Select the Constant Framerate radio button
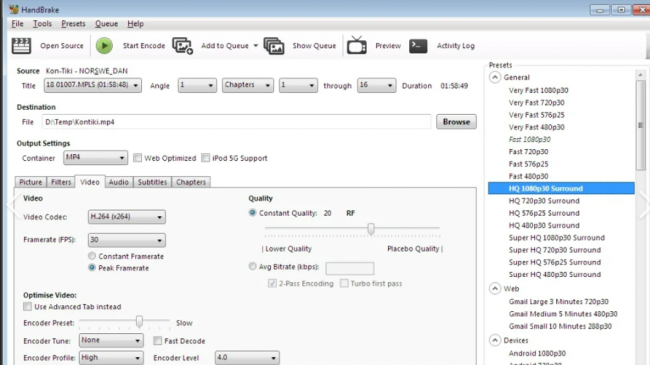Image resolution: width=650 pixels, height=365 pixels. [92, 256]
